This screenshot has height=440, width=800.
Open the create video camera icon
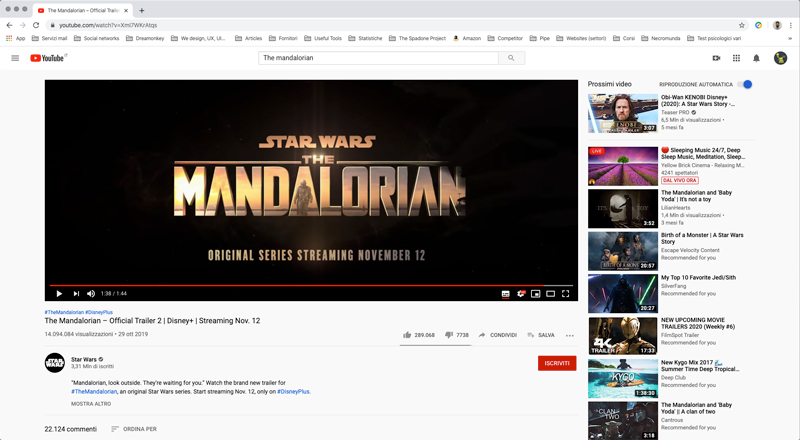click(716, 58)
